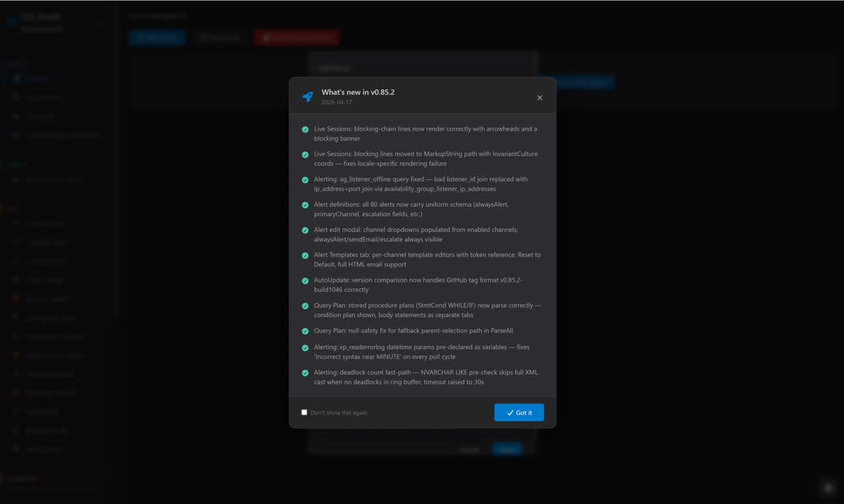Click the blue Save button behind the popup
Viewport: 844px width, 504px height.
coord(507,449)
